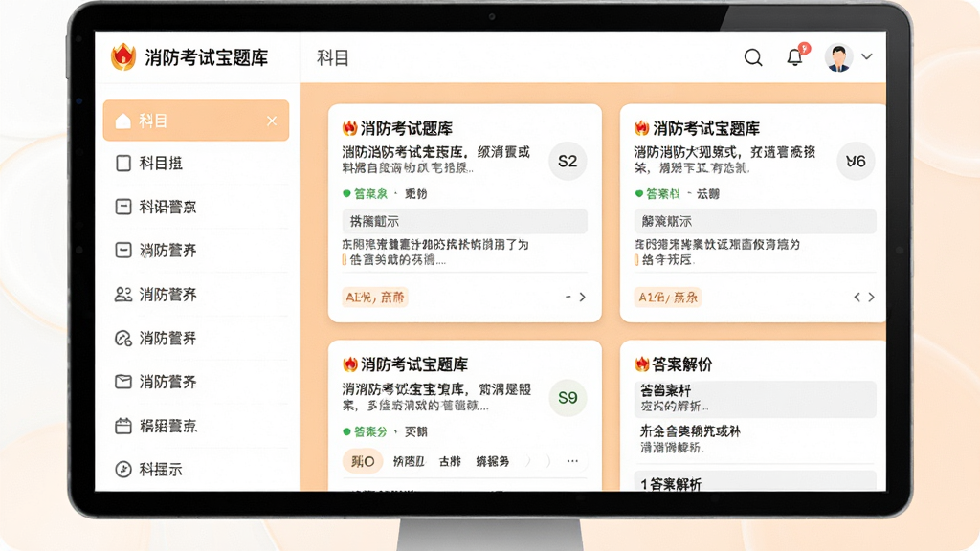
Task: Click the flame icon on the S9 card
Action: (x=350, y=364)
